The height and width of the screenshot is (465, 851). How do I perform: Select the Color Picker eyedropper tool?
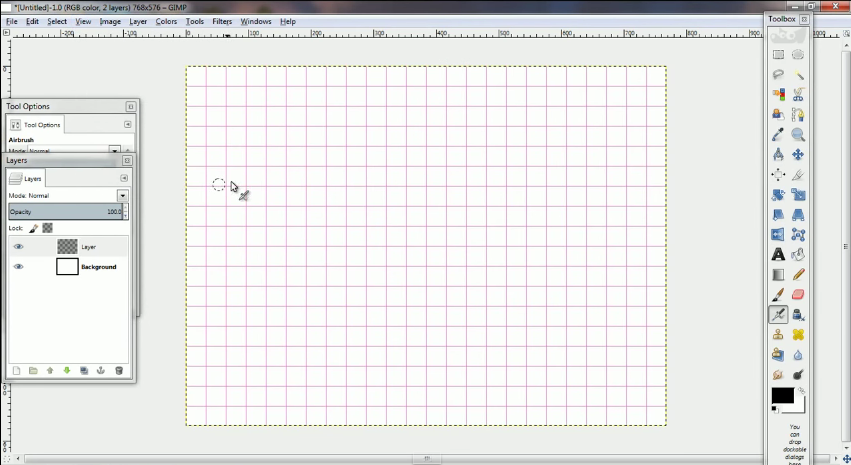click(778, 135)
